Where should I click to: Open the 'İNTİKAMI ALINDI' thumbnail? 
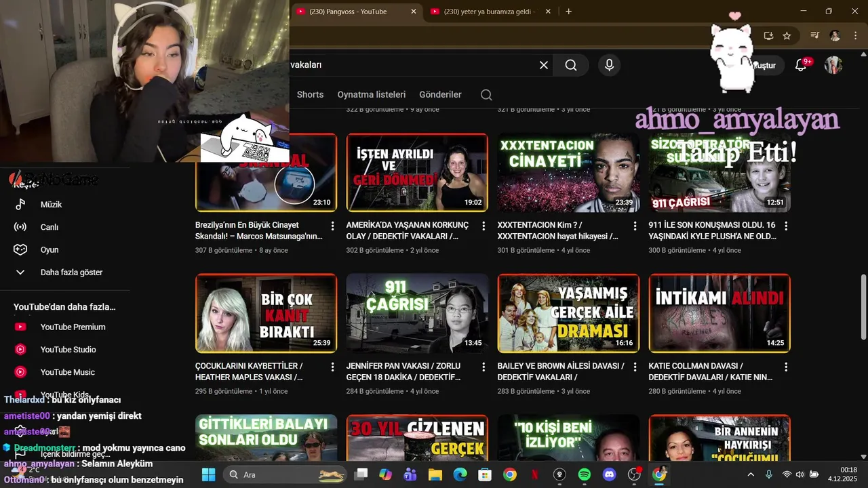pos(719,313)
